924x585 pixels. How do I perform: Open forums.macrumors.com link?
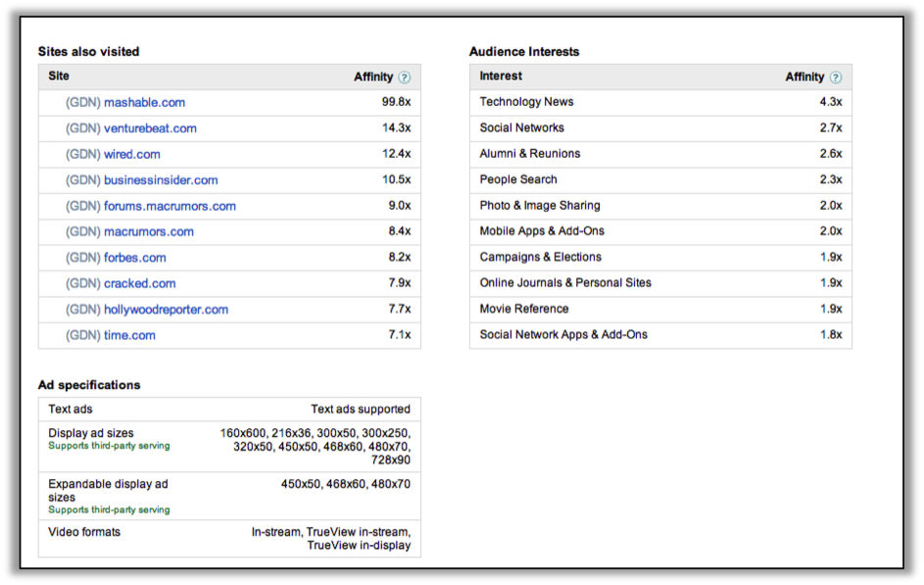pos(170,206)
